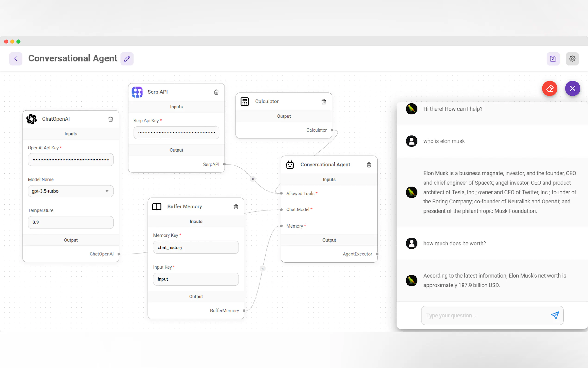Click the back arrow button
The width and height of the screenshot is (588, 368).
click(16, 59)
